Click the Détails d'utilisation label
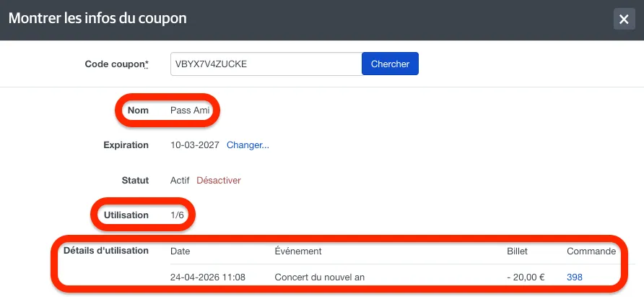 tap(106, 251)
